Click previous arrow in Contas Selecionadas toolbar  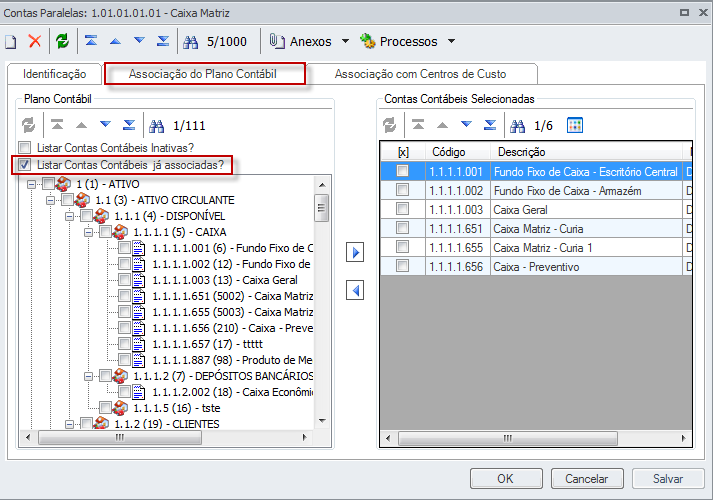tap(442, 125)
